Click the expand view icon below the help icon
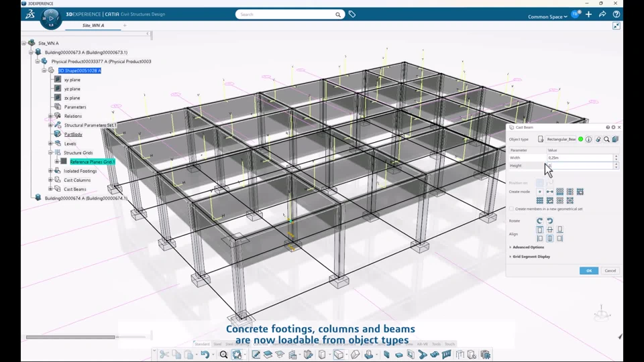644x362 pixels. 616,26
